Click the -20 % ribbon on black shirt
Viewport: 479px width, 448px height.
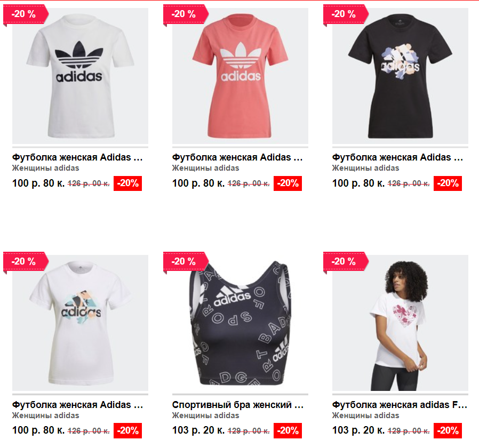point(346,14)
